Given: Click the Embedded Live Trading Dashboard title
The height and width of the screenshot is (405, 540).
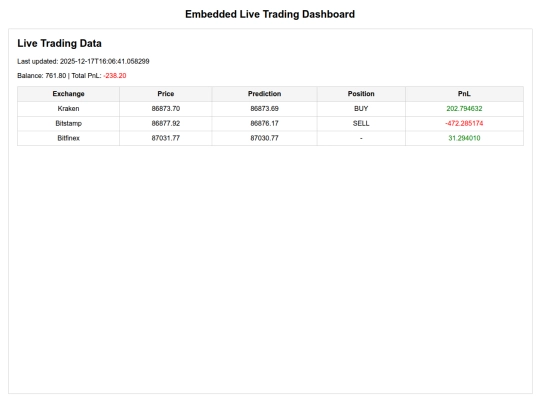Looking at the screenshot, I should pyautogui.click(x=270, y=14).
